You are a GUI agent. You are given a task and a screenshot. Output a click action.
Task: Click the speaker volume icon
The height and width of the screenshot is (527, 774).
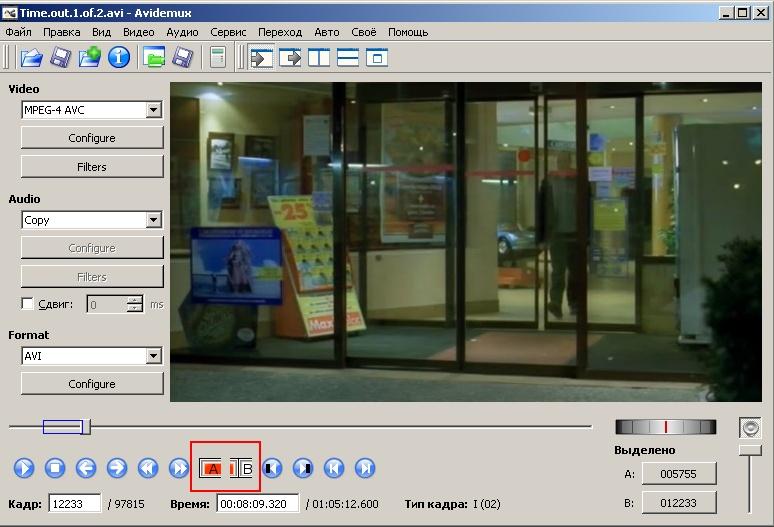pyautogui.click(x=750, y=428)
